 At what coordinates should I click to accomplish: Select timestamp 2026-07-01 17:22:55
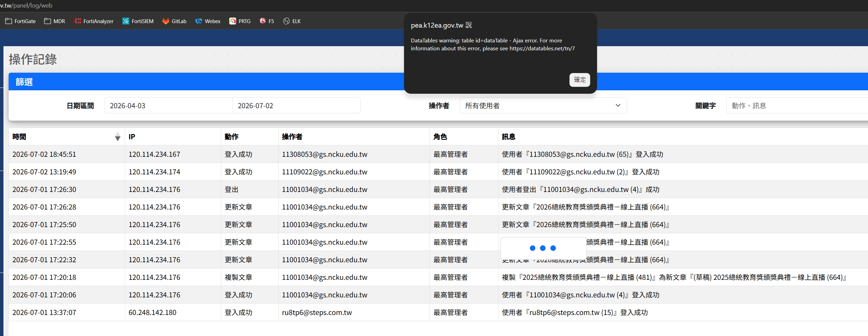tap(44, 242)
